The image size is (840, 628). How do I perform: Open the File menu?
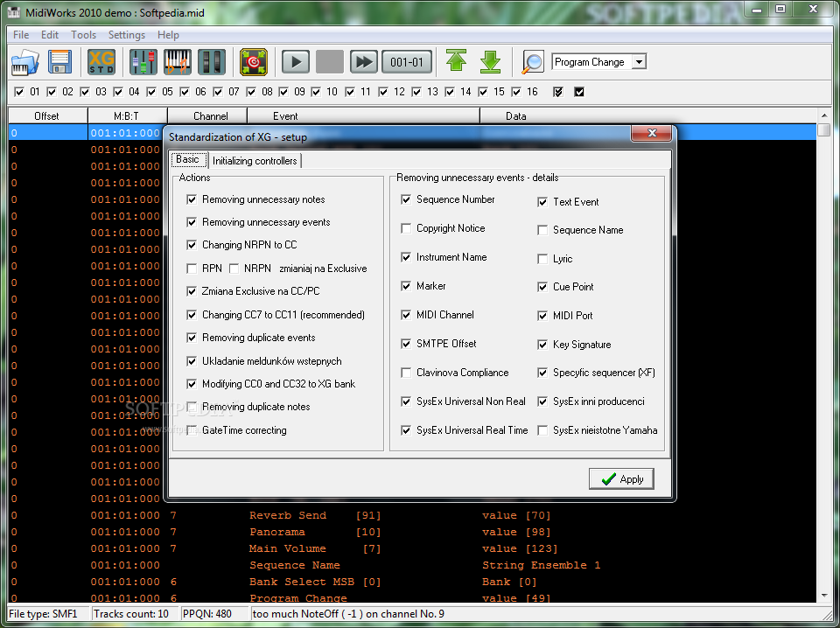pyautogui.click(x=21, y=35)
